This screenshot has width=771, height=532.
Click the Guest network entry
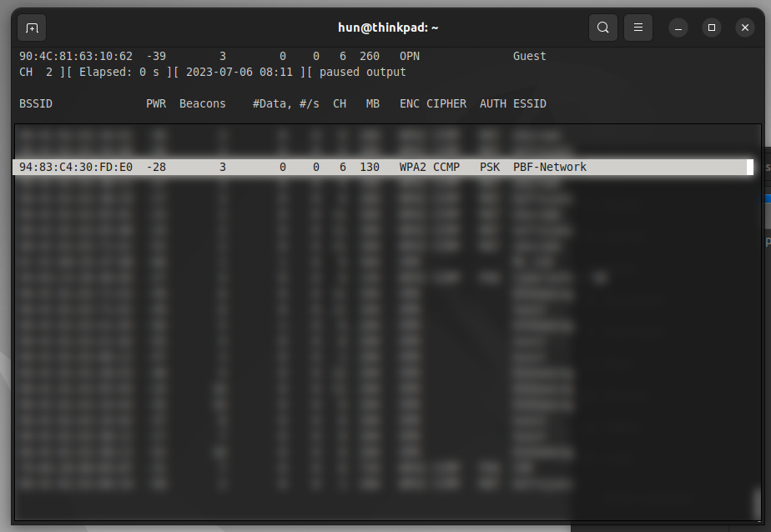pos(529,56)
